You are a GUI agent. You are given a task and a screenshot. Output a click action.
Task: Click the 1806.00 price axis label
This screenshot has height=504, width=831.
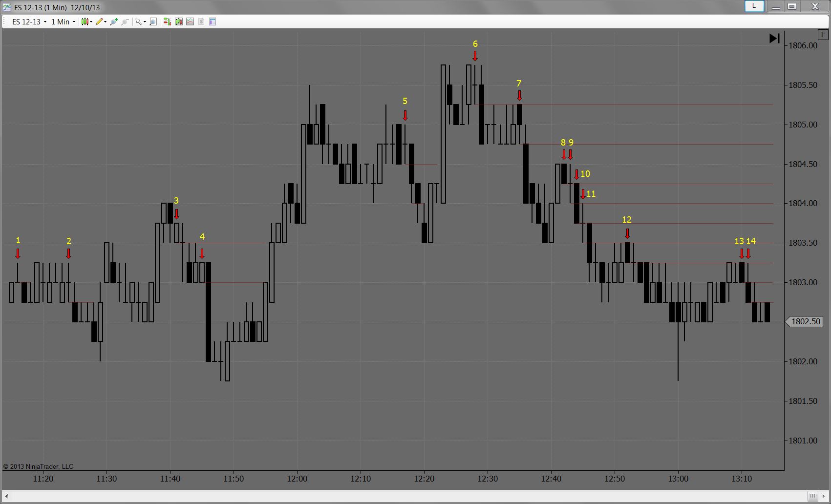[803, 46]
